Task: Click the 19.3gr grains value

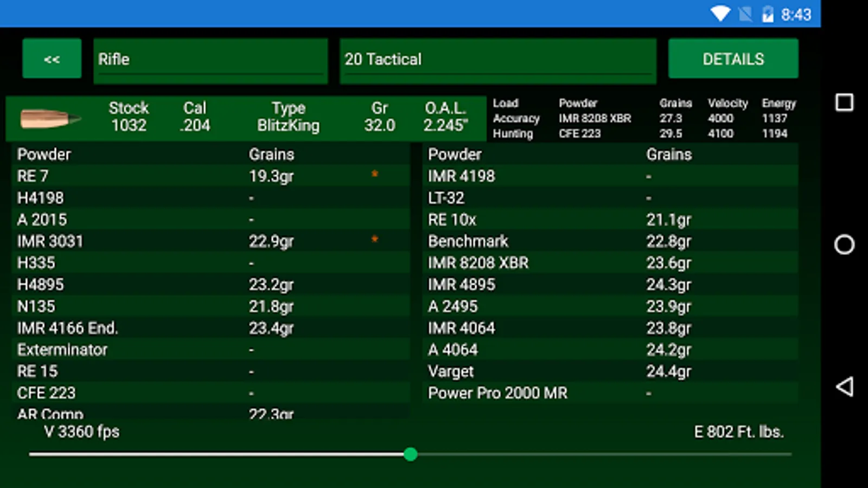Action: [271, 176]
